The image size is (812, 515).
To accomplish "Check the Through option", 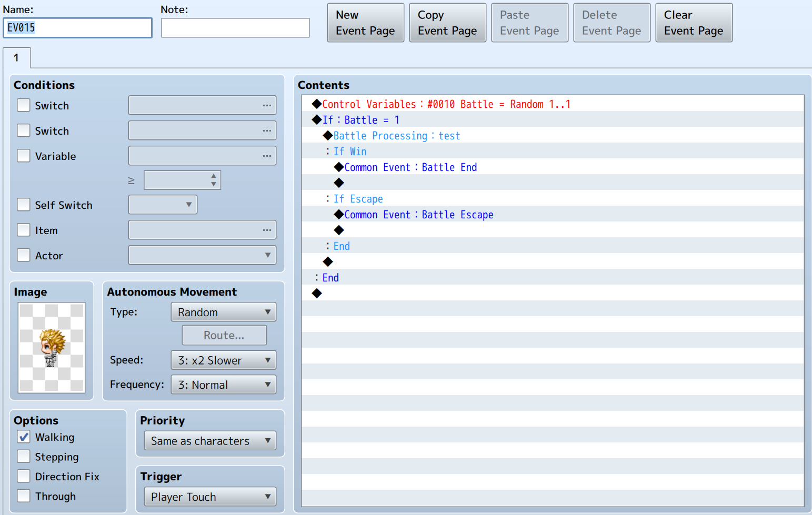I will pos(24,496).
